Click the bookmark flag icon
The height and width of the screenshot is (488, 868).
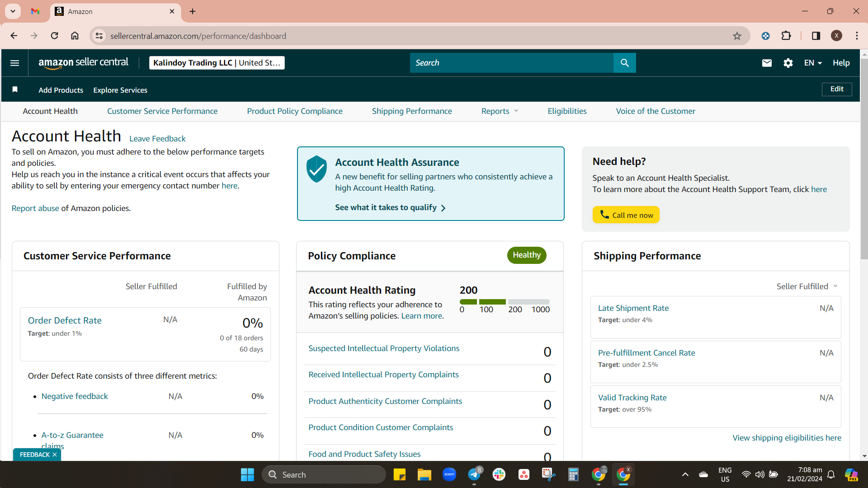point(15,89)
